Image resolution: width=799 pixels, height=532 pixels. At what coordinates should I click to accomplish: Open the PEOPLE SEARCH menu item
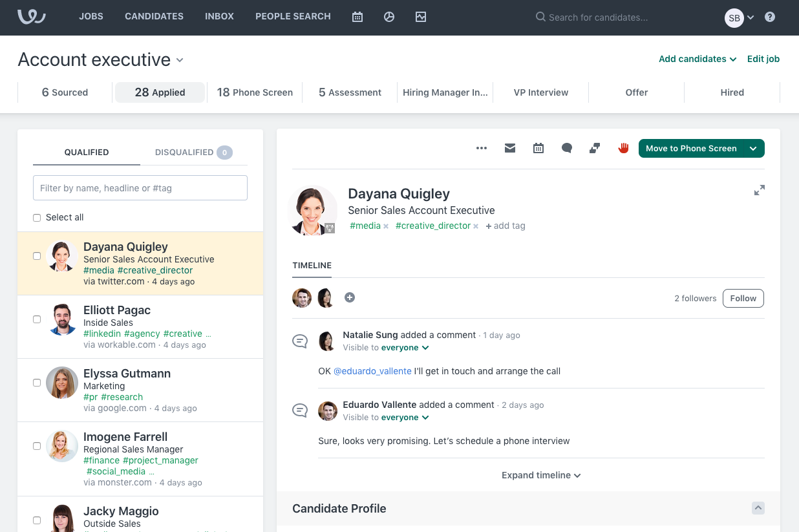293,16
